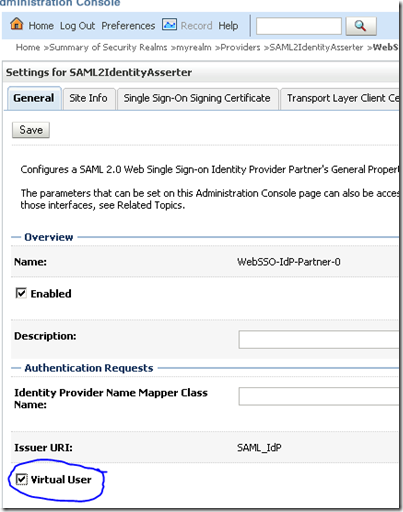The image size is (403, 512).
Task: Click the Save button
Action: pos(31,130)
